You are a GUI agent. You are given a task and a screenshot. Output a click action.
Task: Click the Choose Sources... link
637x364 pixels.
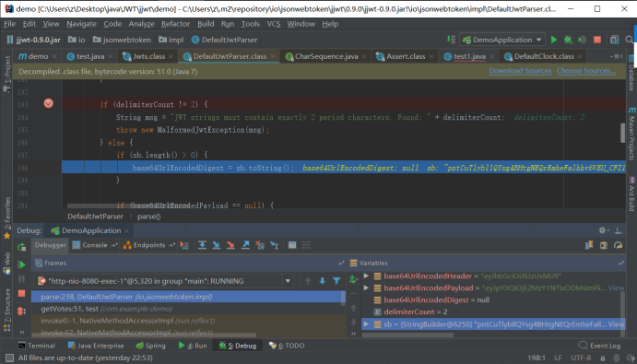(x=586, y=71)
